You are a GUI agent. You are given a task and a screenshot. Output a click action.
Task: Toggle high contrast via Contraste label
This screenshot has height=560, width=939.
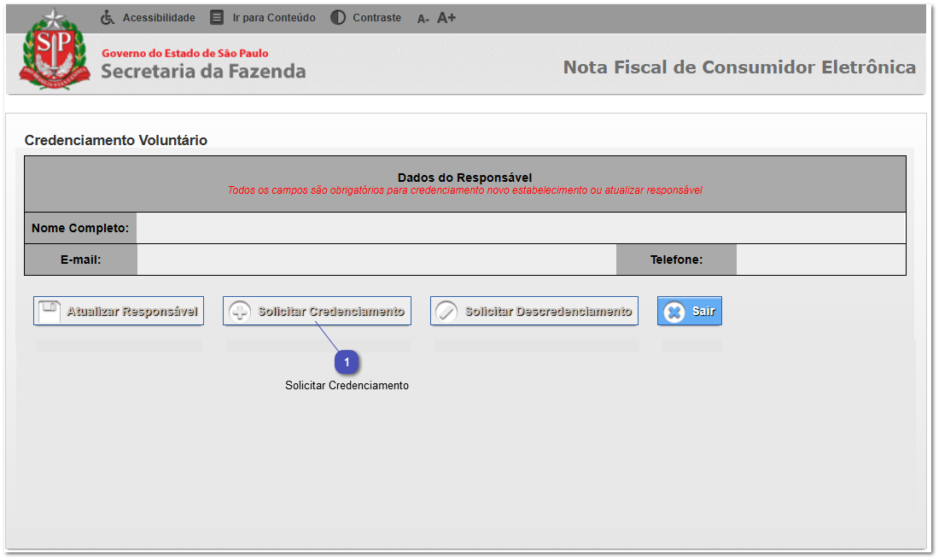376,17
